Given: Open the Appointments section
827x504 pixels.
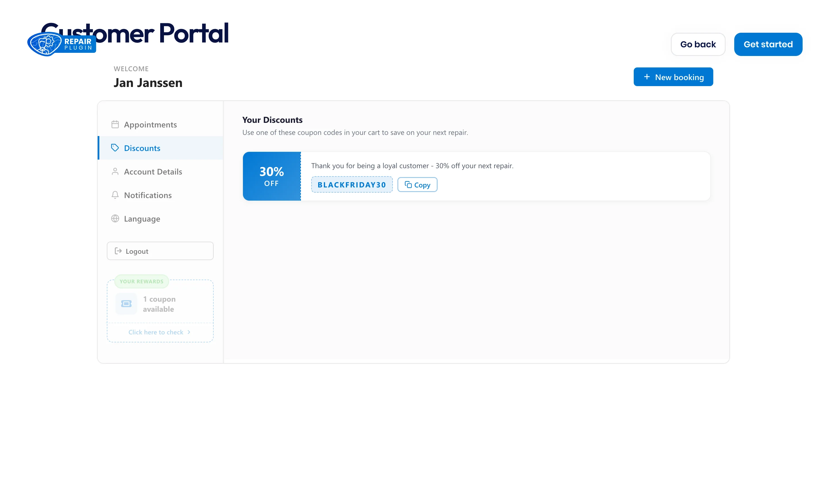Looking at the screenshot, I should point(161,125).
